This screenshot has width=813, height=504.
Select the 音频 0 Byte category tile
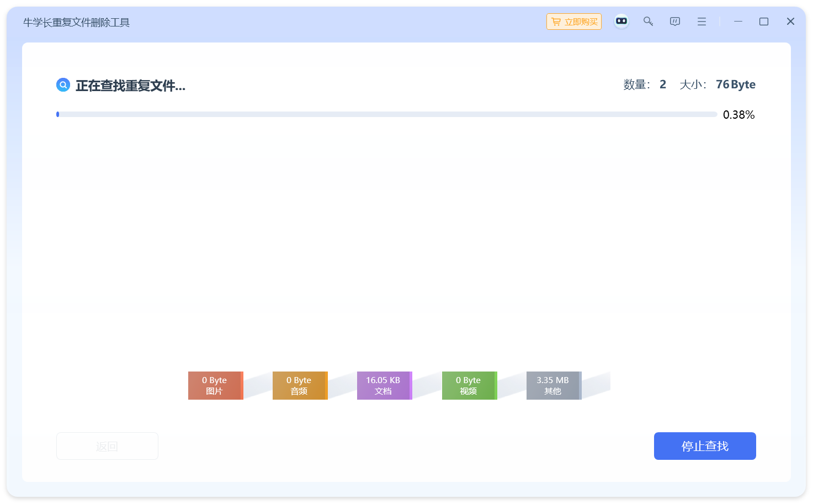pos(300,385)
